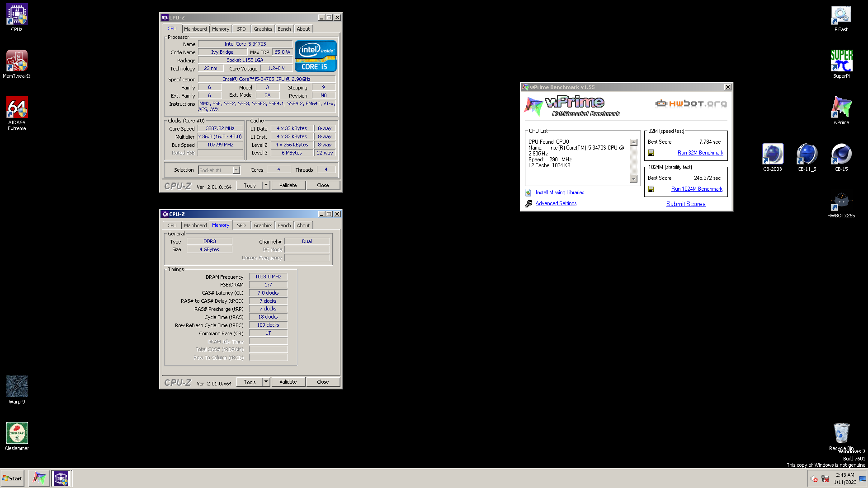Screen dimensions: 868x488
Task: Click the Multiplier x 36.0 value
Action: tap(220, 136)
